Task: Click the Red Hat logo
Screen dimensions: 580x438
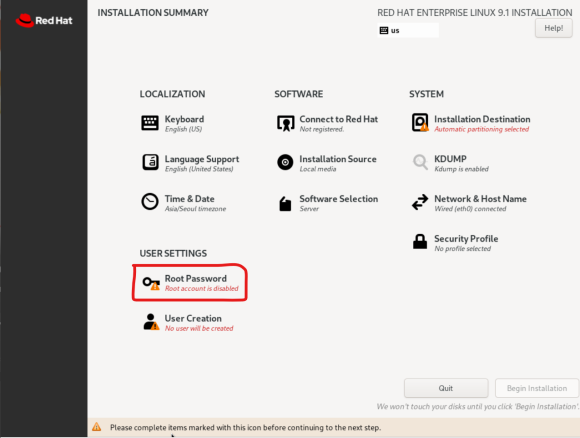Action: point(44,20)
